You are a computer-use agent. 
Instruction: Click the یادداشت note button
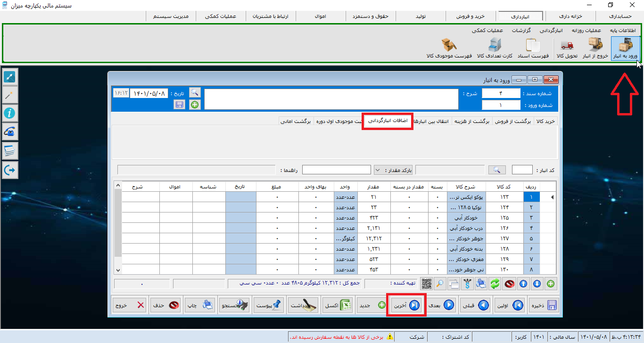point(303,305)
